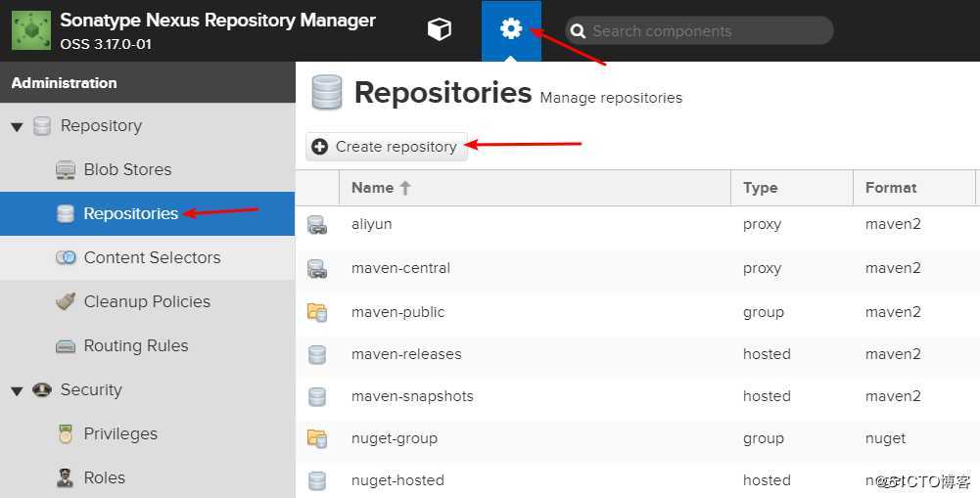Click the hosted type of maven-releases
The width and height of the screenshot is (980, 498).
(767, 354)
